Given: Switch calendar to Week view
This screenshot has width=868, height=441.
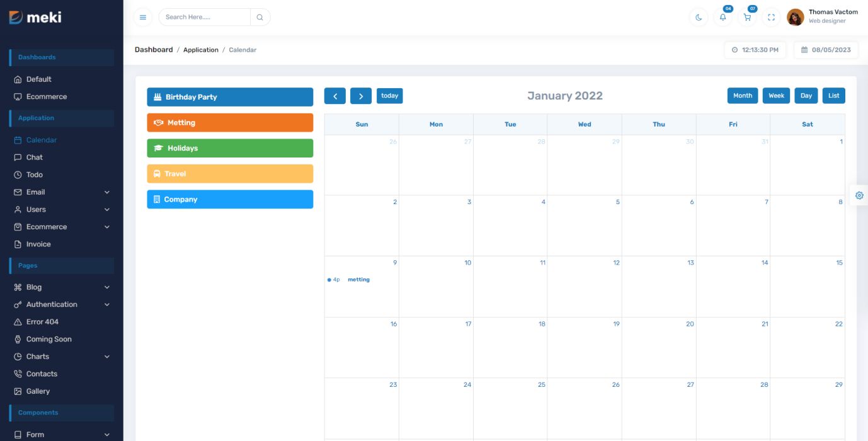Looking at the screenshot, I should tap(777, 96).
